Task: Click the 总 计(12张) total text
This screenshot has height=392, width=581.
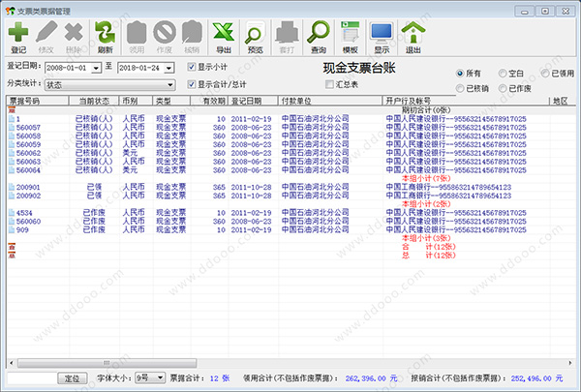Action: click(x=429, y=256)
